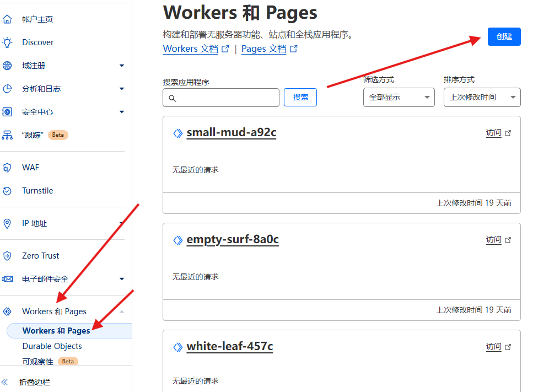The width and height of the screenshot is (533, 392).
Task: Click the 跟踪 network tree icon
Action: tap(7, 135)
